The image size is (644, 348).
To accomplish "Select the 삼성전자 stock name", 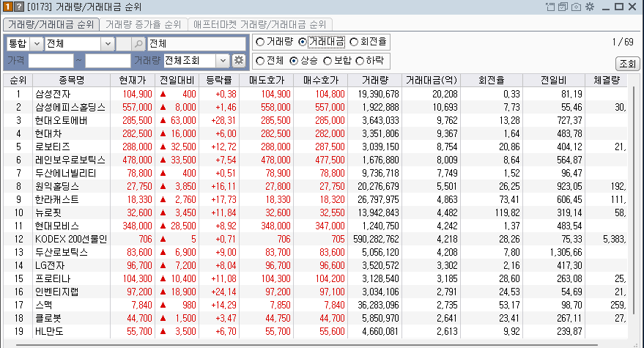I will [x=53, y=94].
